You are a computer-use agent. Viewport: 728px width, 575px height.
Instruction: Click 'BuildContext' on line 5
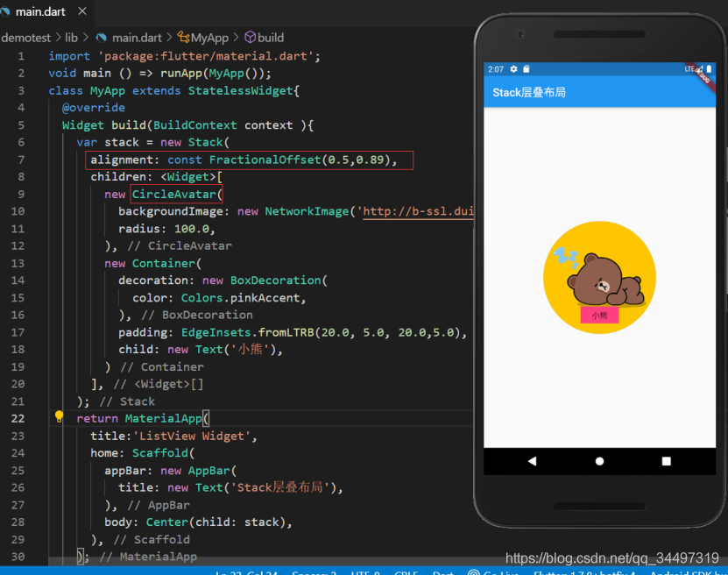tap(195, 125)
